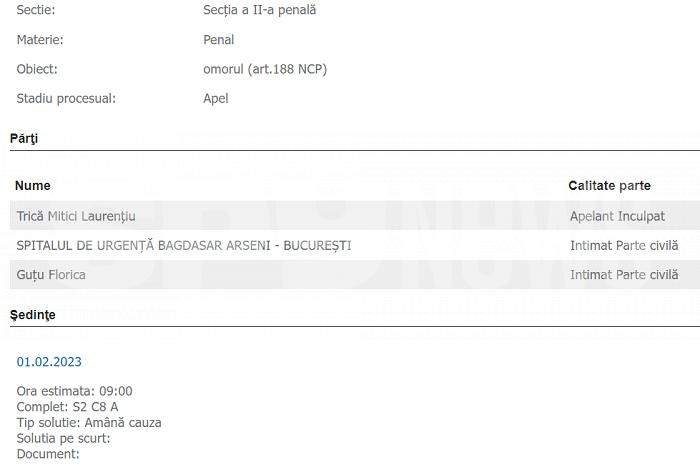Click the Secția a II-a penală value
This screenshot has width=700, height=472.
click(x=259, y=10)
